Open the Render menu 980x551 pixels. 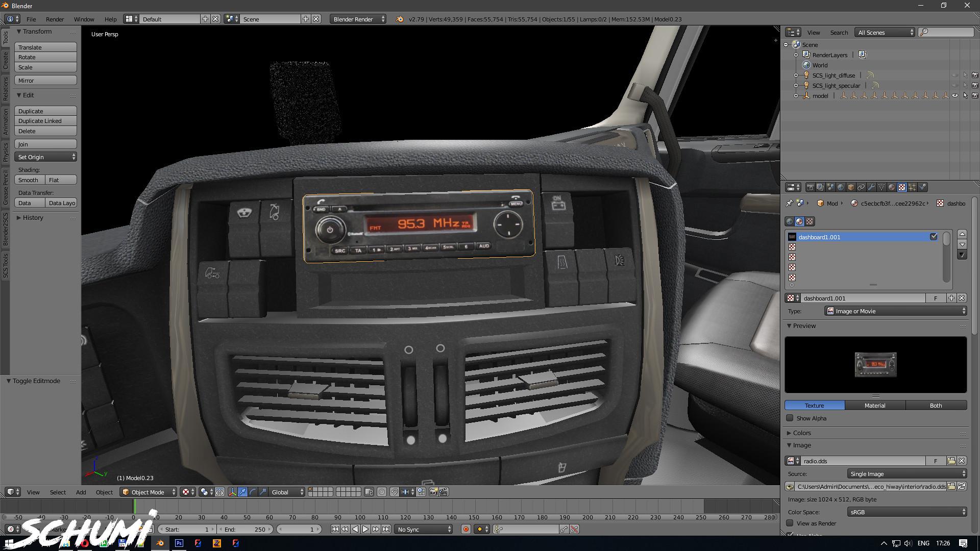tap(55, 19)
